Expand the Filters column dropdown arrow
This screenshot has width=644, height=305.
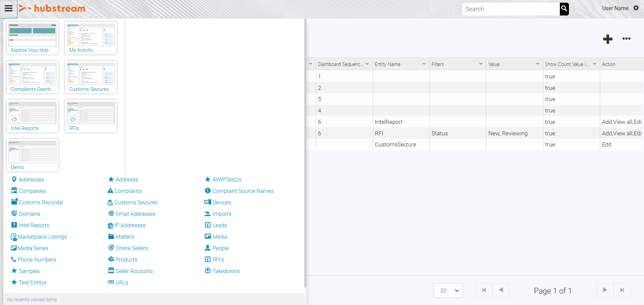(481, 64)
